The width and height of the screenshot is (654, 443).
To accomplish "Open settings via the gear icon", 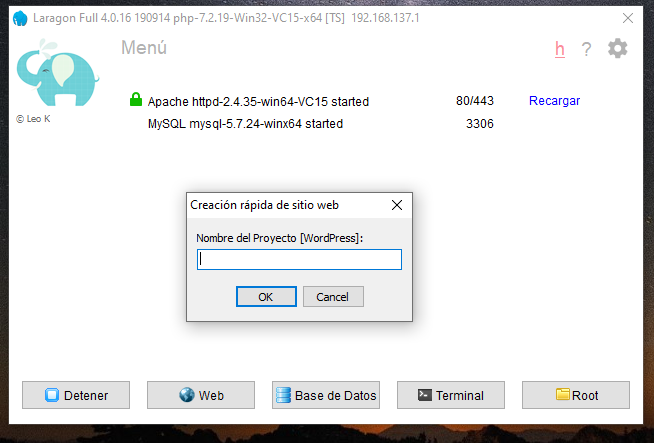I will (617, 49).
